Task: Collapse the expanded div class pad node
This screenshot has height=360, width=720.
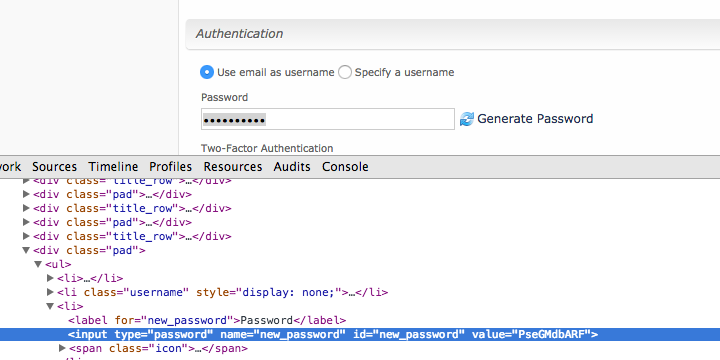Action: point(26,250)
